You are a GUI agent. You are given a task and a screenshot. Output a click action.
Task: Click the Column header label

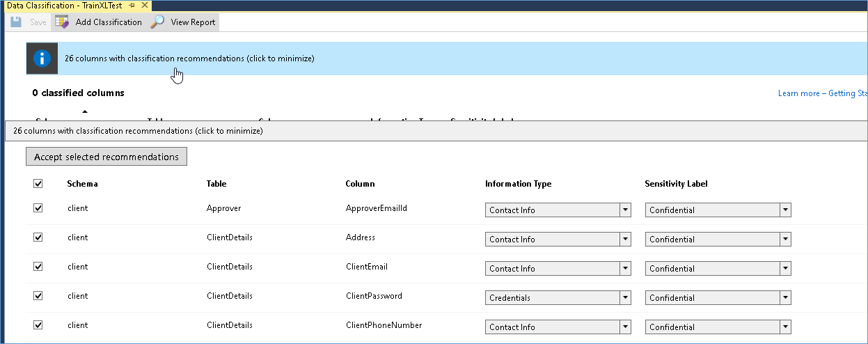(x=360, y=184)
